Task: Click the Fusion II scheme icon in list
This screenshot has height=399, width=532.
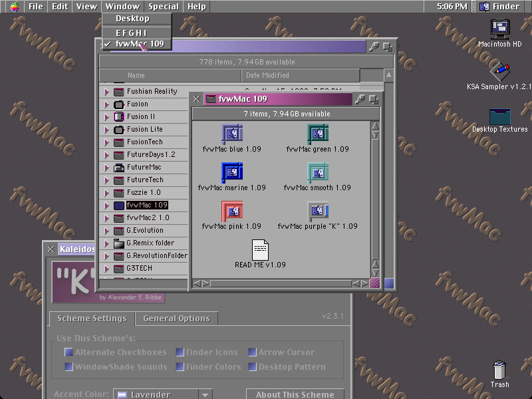Action: point(119,117)
